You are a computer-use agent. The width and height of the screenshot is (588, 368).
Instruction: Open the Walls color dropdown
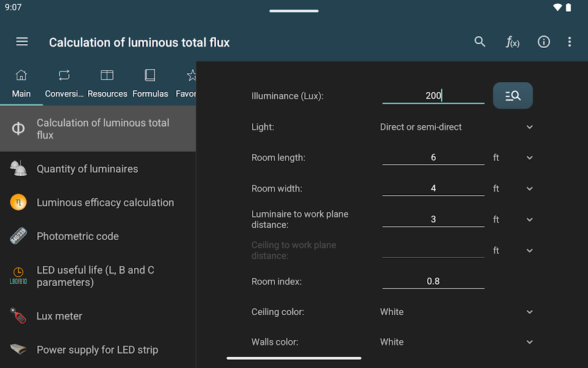[456, 342]
